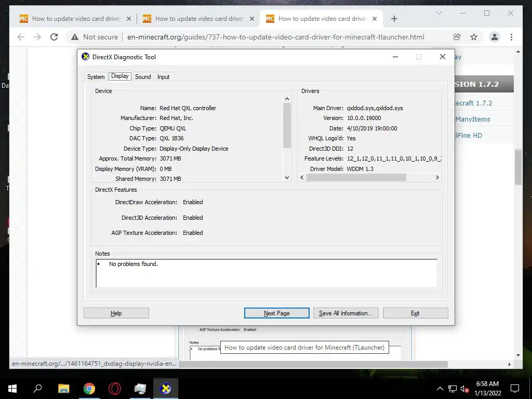Show hidden system tray icons
Screen dimensions: 532x399
pos(440,389)
